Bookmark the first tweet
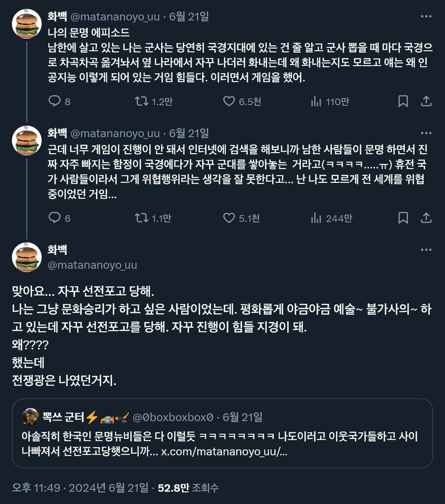The width and height of the screenshot is (445, 504). click(x=403, y=101)
